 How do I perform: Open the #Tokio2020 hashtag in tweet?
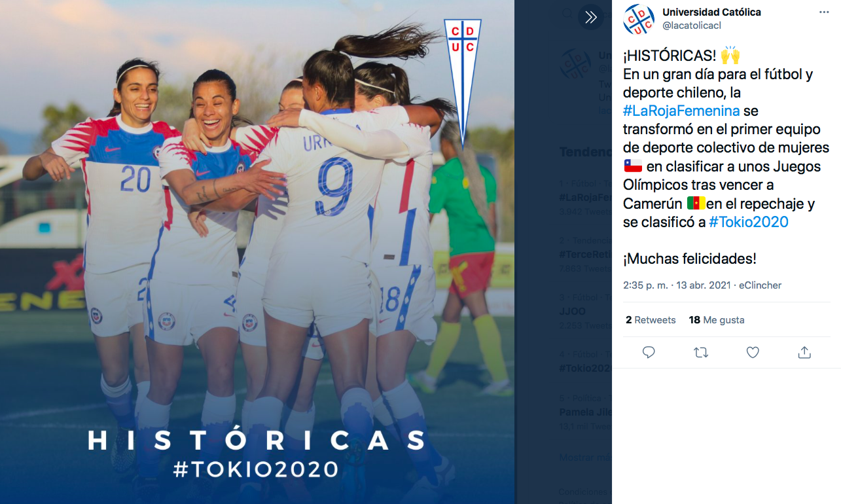(748, 222)
